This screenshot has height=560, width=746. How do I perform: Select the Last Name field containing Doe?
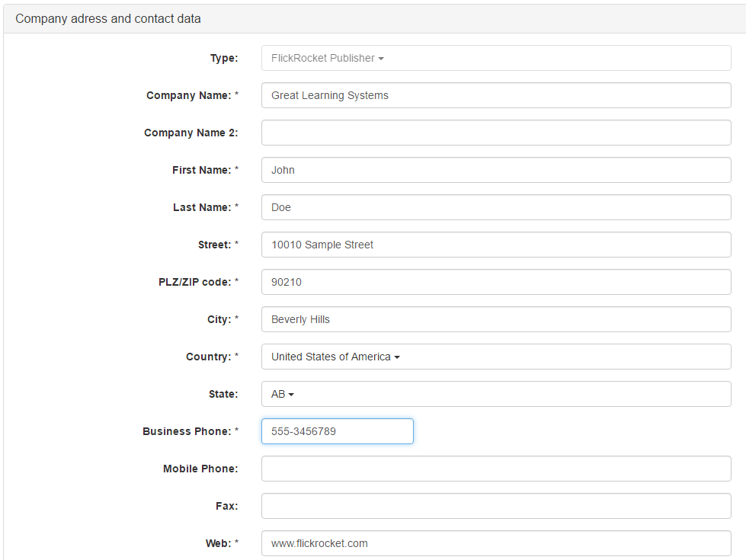point(495,207)
